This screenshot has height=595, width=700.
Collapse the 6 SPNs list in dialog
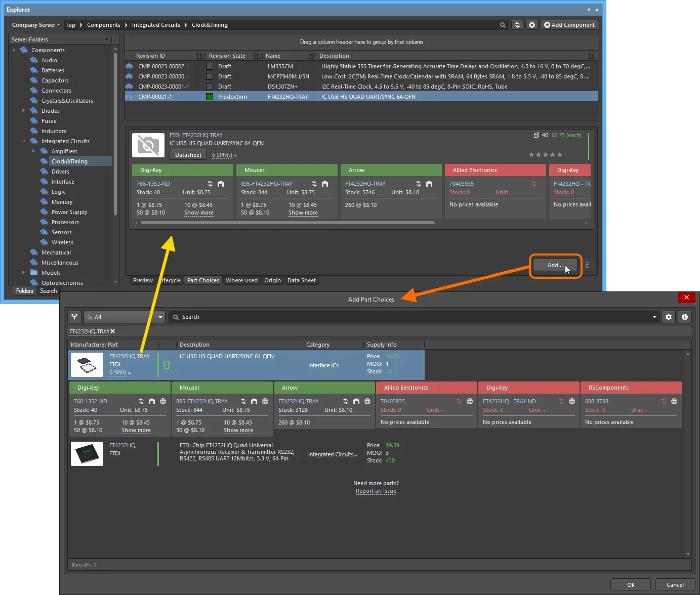120,373
